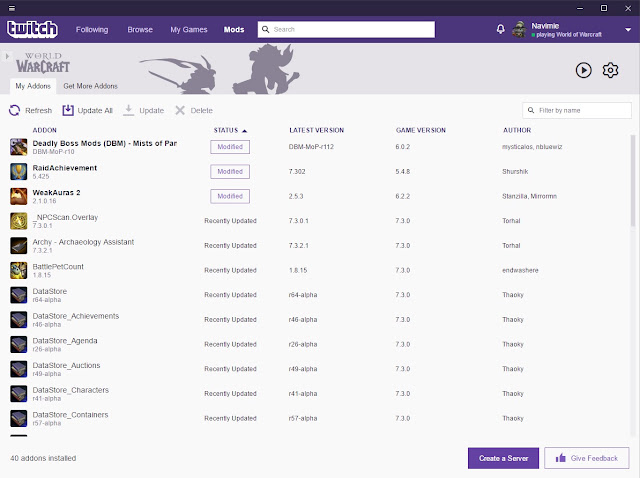Click the magnifier icon in main search
This screenshot has height=478, width=640.
pos(265,29)
